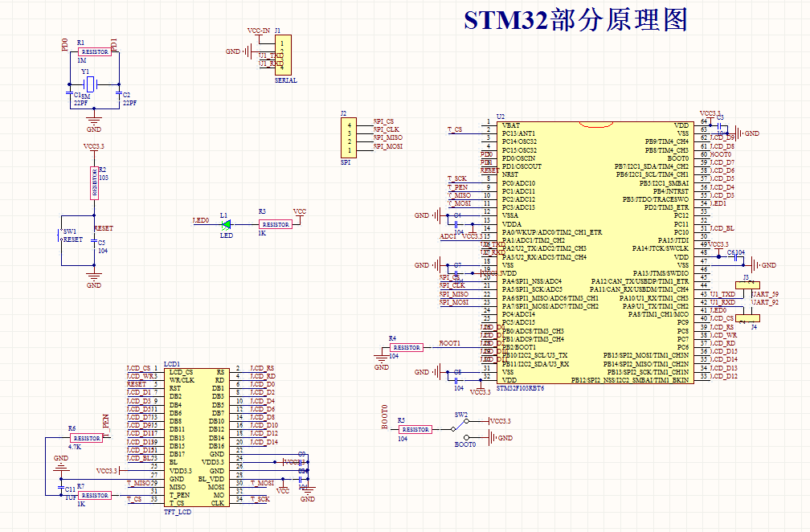The width and height of the screenshot is (810, 532).
Task: Select the SW2 boot switch
Action: (460, 428)
